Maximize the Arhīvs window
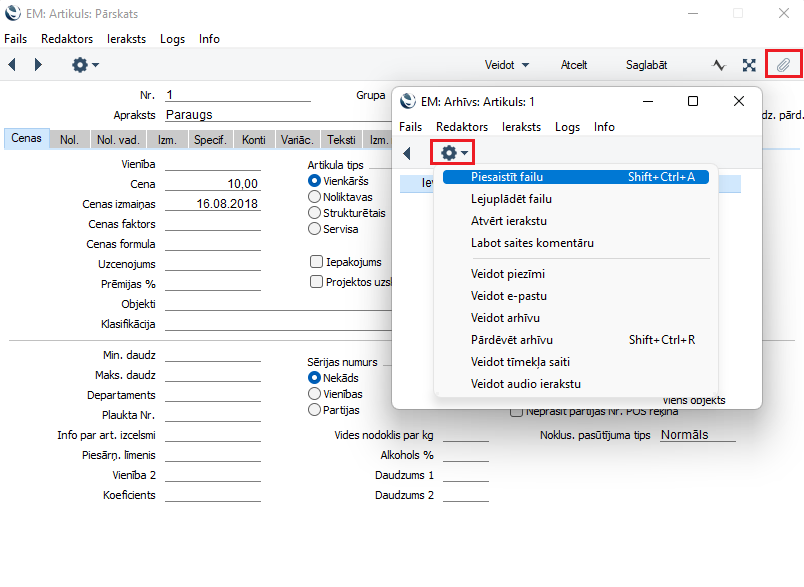Viewport: 804px width, 587px height. coord(693,101)
